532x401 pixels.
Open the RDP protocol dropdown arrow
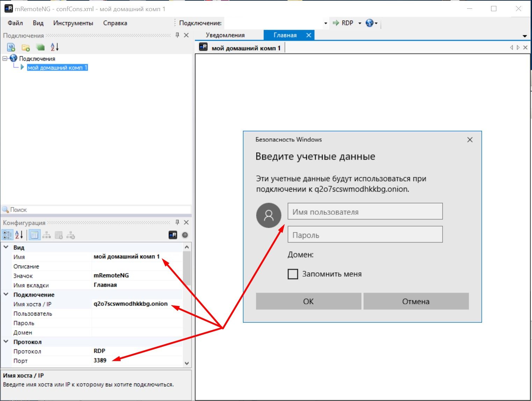tap(360, 23)
